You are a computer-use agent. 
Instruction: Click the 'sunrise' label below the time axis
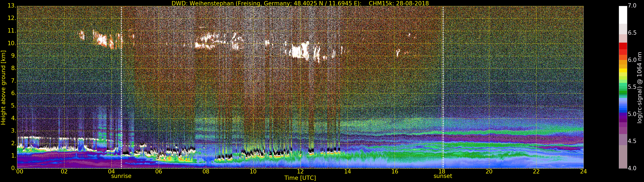point(121,176)
